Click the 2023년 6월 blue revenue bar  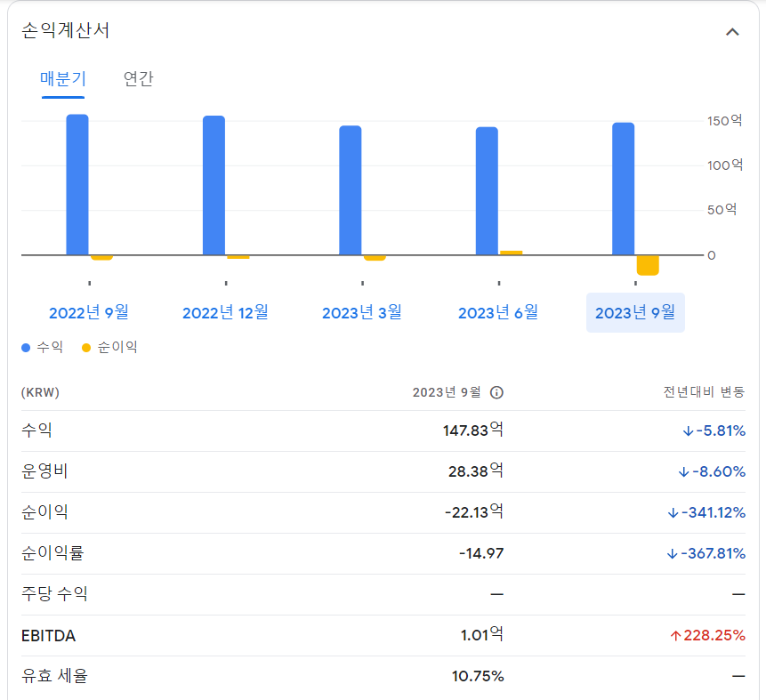tap(487, 191)
